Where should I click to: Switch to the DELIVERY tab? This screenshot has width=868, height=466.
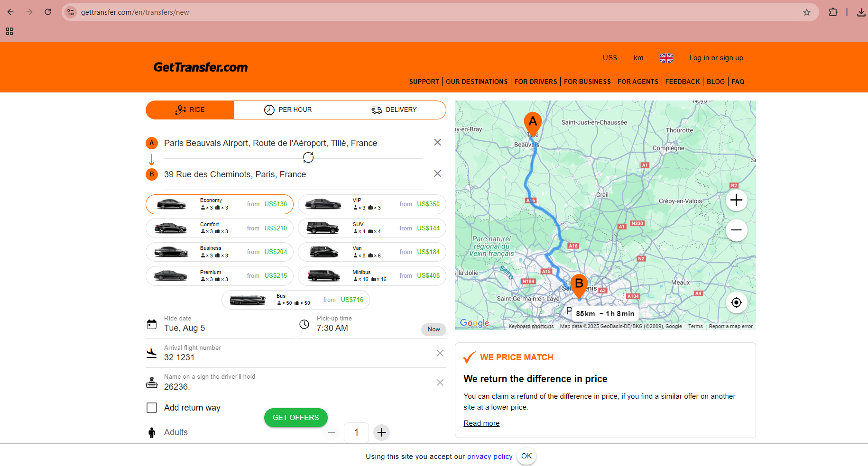(x=394, y=110)
